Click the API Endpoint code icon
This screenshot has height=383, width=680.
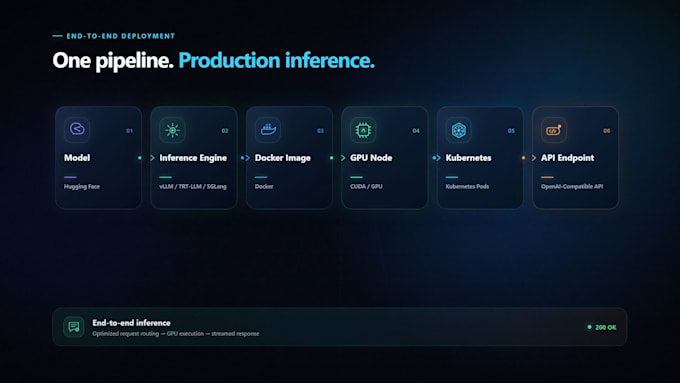(554, 130)
